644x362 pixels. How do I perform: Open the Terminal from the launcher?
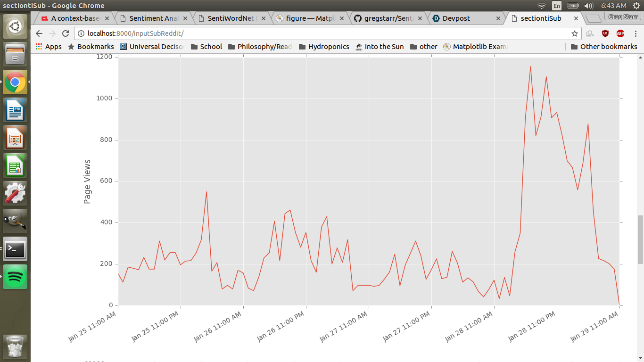coord(15,249)
